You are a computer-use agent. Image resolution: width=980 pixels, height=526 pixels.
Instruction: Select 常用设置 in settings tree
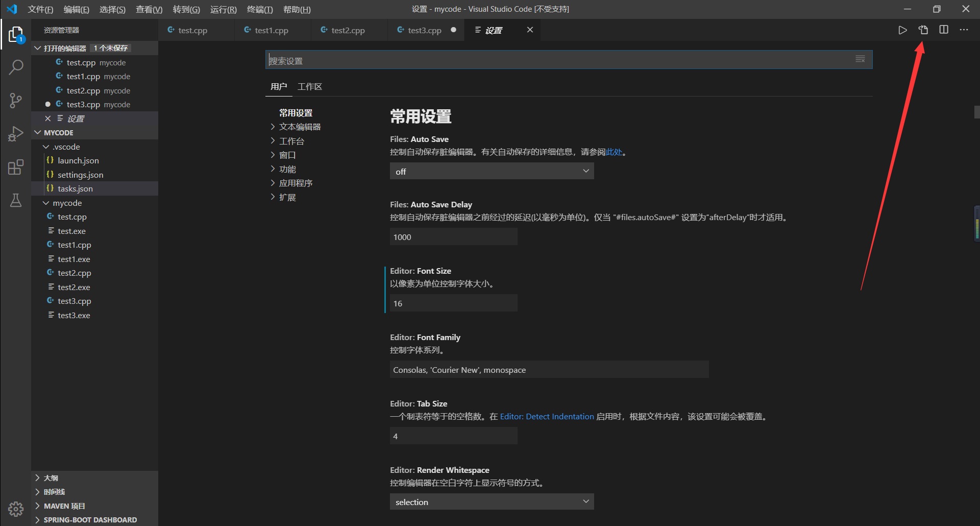point(296,113)
